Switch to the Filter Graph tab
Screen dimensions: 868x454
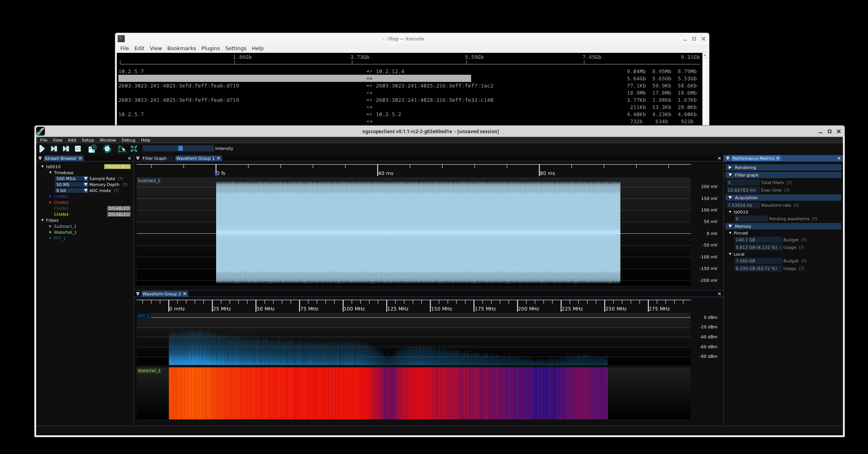[155, 158]
